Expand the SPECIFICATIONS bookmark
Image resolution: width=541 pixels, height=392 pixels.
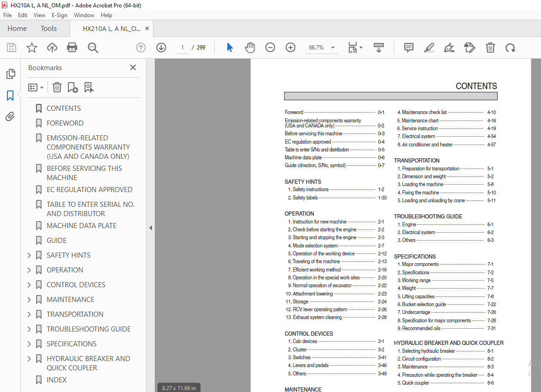click(x=29, y=344)
